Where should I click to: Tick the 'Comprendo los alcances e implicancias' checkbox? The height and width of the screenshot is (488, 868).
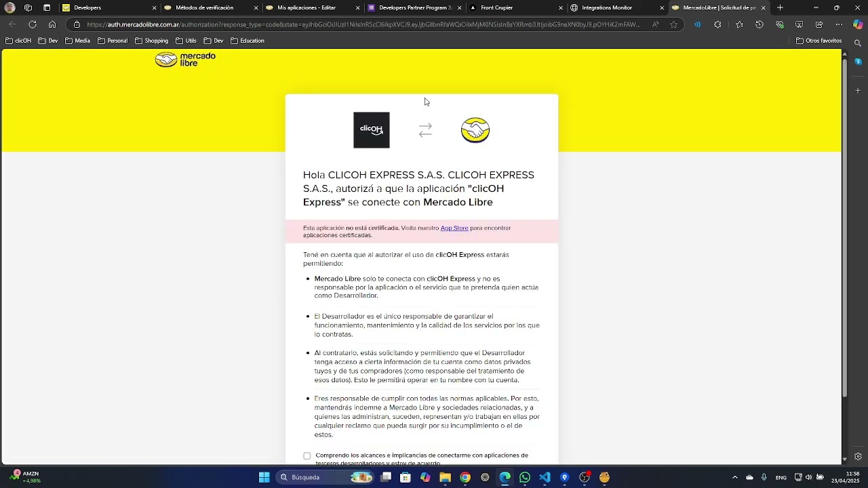click(307, 456)
